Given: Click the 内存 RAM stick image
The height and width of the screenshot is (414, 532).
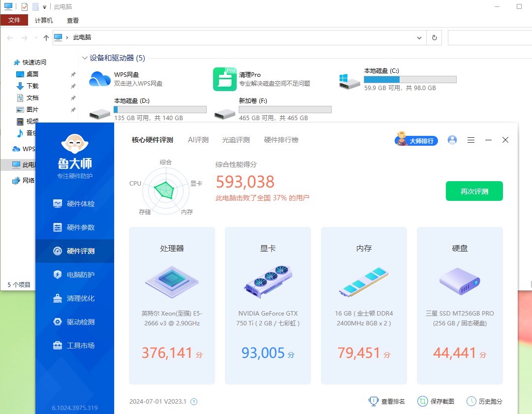Looking at the screenshot, I should [364, 282].
